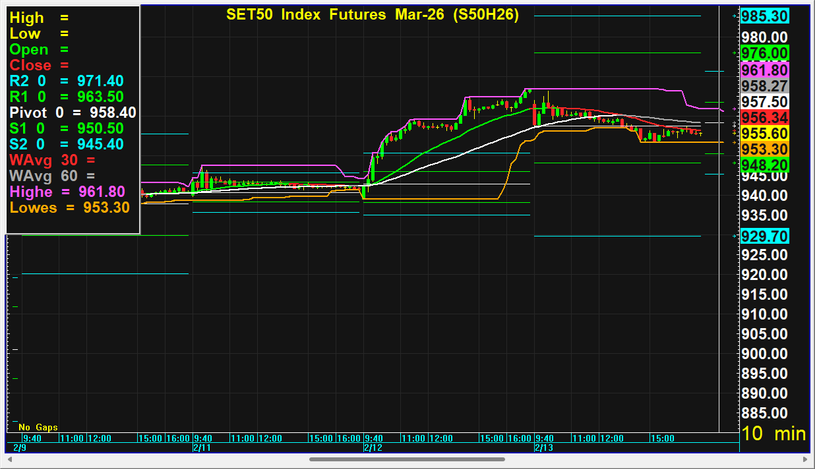Click the horizontal scrollbar thumb
Screen dimensions: 815x469
[x=408, y=459]
